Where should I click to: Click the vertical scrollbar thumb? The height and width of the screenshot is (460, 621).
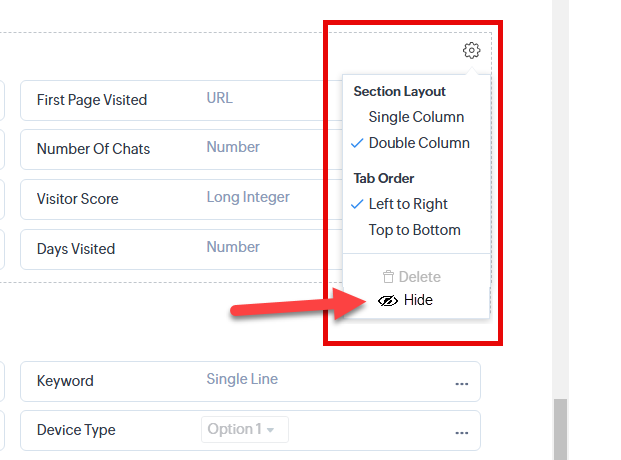[x=560, y=428]
